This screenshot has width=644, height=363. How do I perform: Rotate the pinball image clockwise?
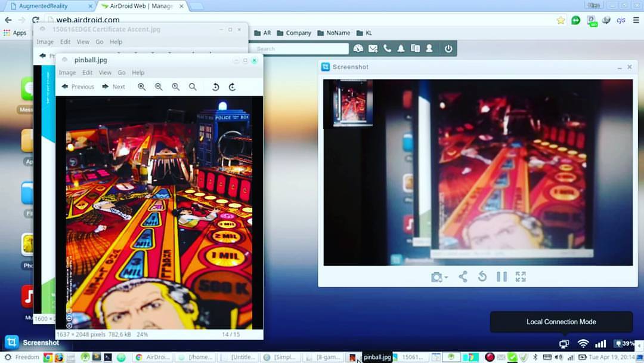click(232, 87)
